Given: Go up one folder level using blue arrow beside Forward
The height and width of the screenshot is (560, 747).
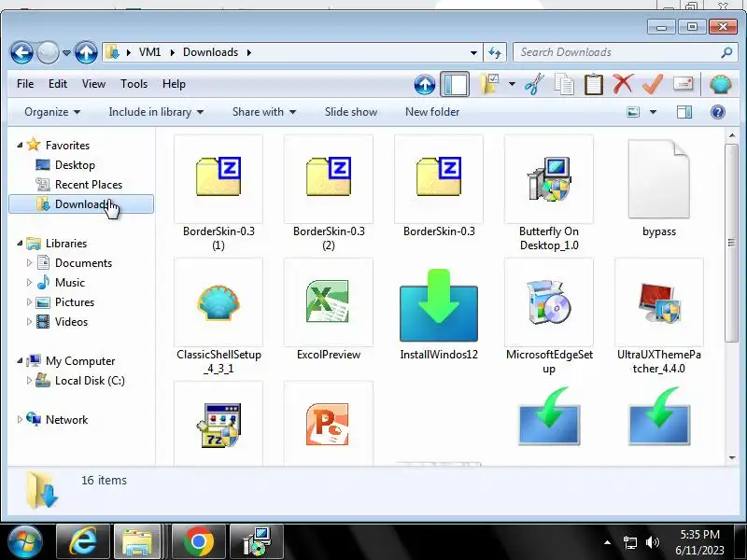Looking at the screenshot, I should (x=86, y=52).
